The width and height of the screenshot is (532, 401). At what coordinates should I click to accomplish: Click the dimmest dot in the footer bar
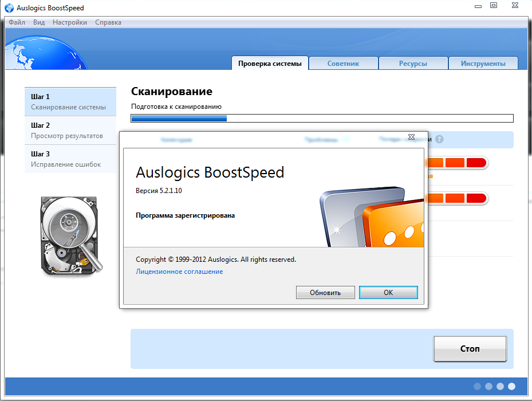tap(477, 386)
